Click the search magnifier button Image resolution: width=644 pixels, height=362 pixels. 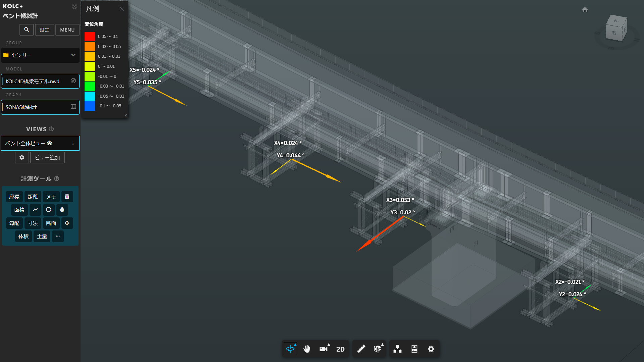click(x=27, y=30)
